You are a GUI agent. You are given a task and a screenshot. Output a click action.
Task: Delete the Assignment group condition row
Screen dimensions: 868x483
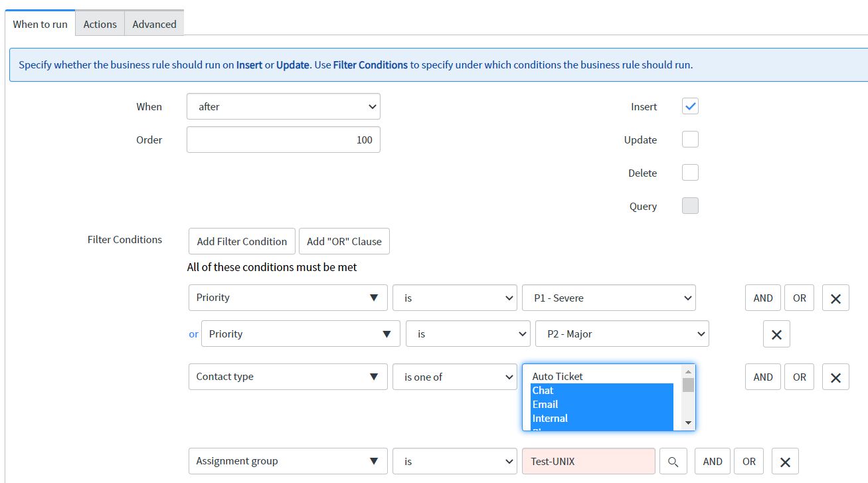coord(785,461)
